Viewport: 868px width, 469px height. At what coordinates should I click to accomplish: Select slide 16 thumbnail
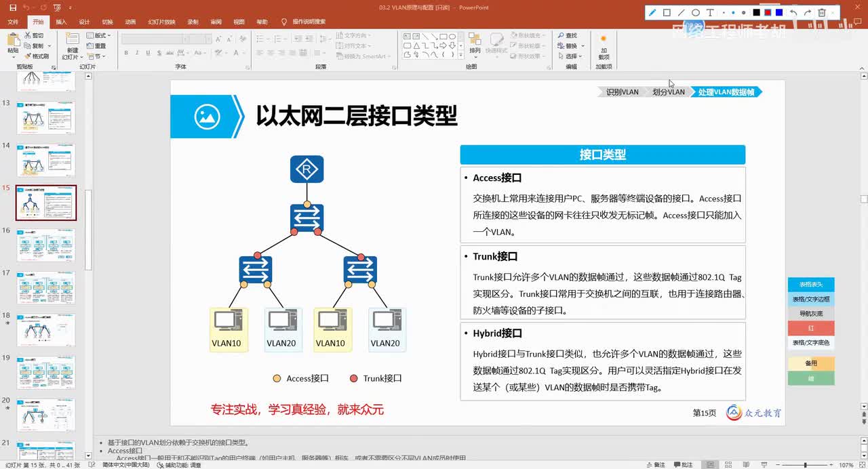(45, 245)
